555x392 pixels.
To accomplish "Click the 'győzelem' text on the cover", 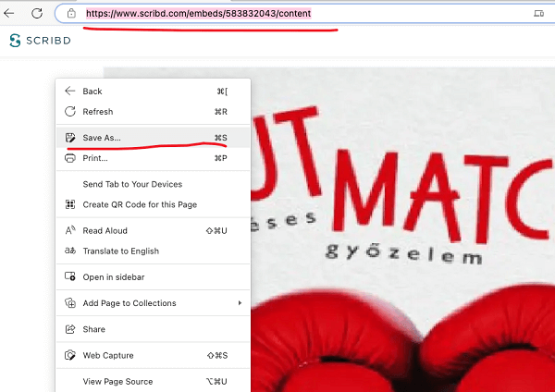I will point(404,253).
